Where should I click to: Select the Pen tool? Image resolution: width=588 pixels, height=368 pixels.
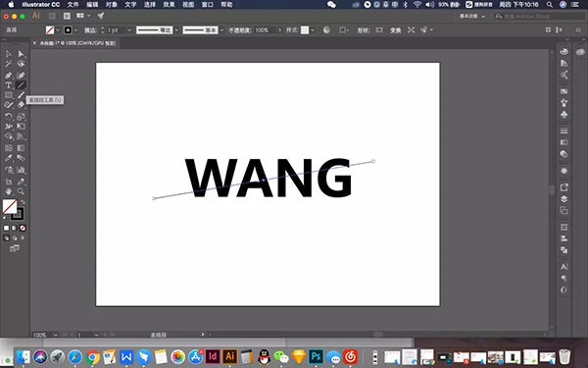click(x=8, y=76)
